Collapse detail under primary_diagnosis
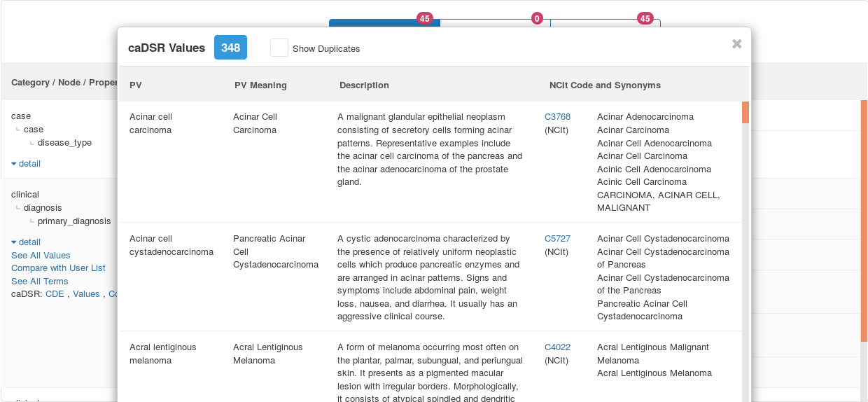Screen dimensions: 868x402 click(26, 242)
